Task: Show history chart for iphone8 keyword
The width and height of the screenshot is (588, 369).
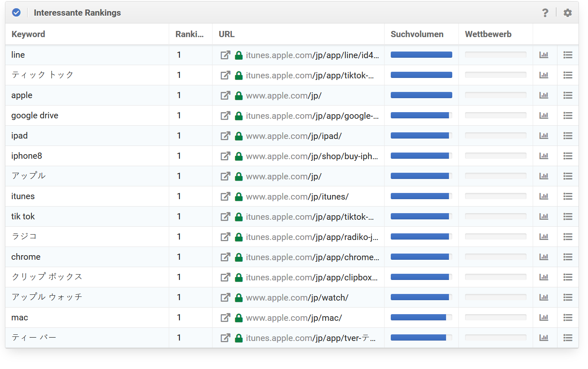Action: [544, 156]
